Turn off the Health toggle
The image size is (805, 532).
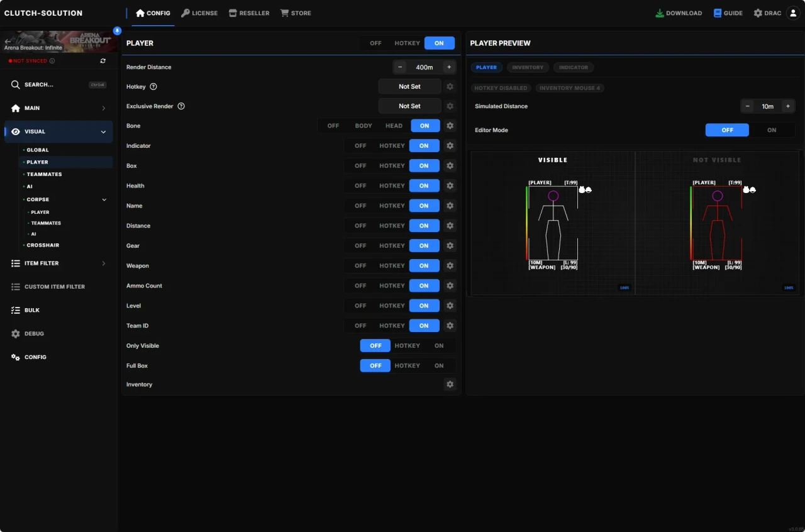coord(360,186)
